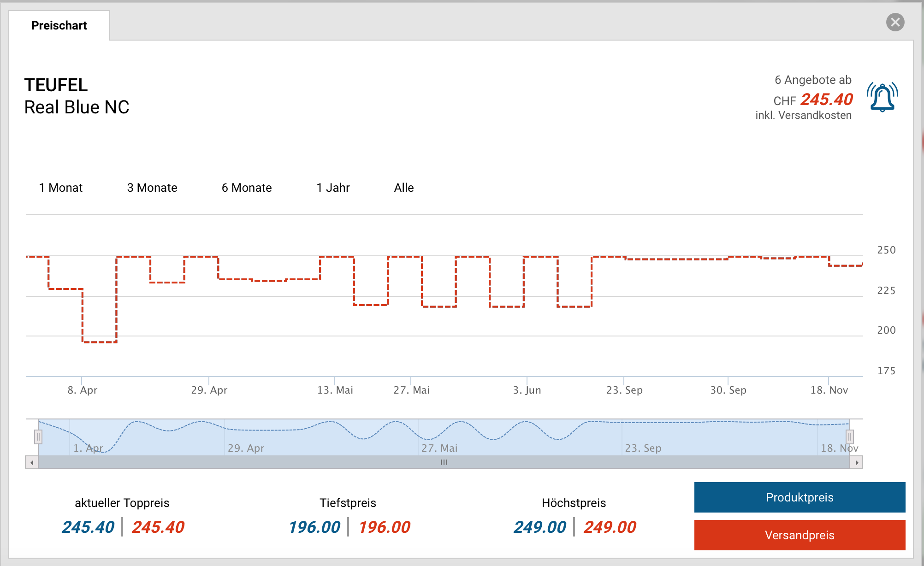Switch to the Preischart tab
The height and width of the screenshot is (566, 924).
(x=59, y=25)
